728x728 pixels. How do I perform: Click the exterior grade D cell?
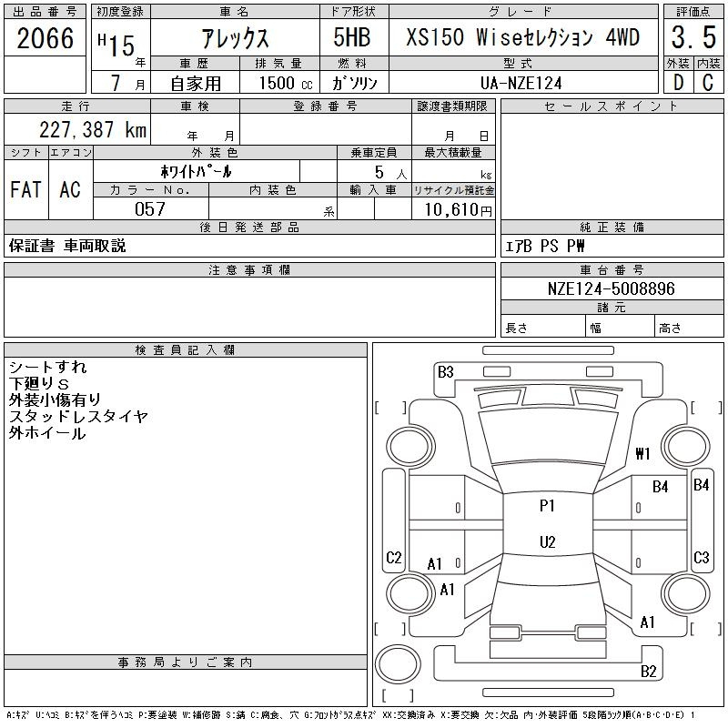[x=678, y=82]
